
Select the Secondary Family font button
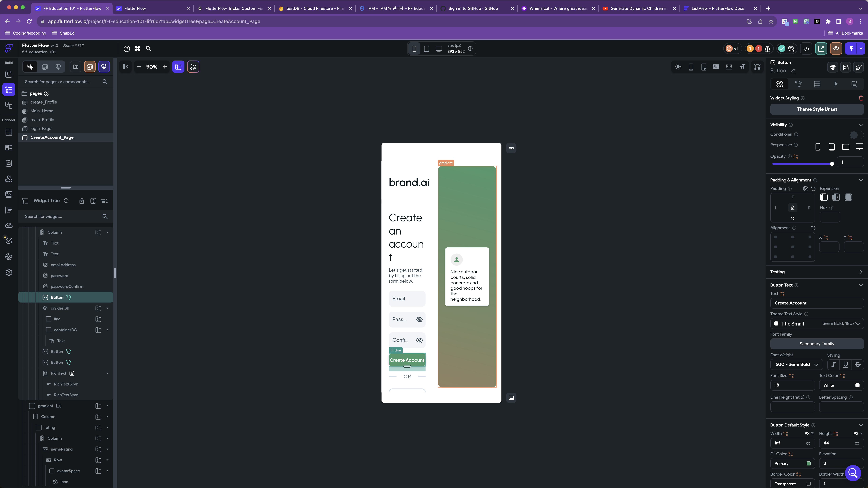817,343
